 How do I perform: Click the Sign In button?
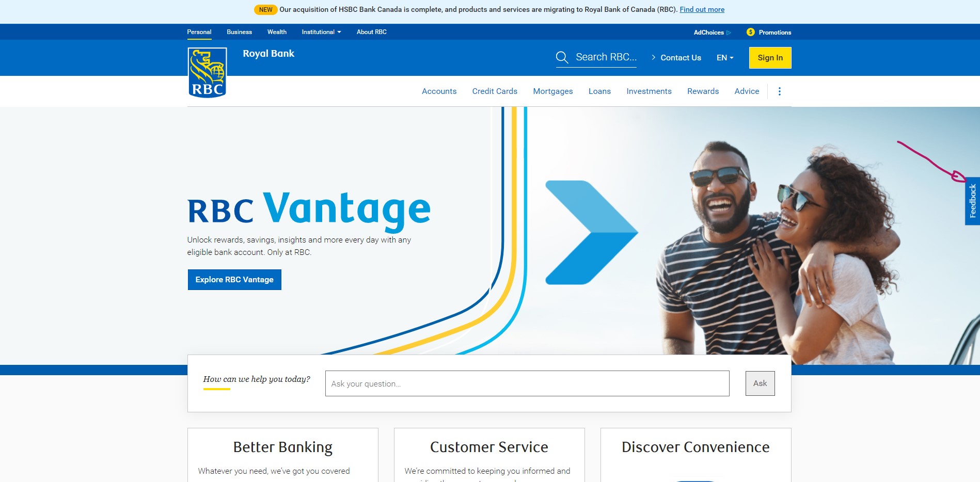pos(770,58)
